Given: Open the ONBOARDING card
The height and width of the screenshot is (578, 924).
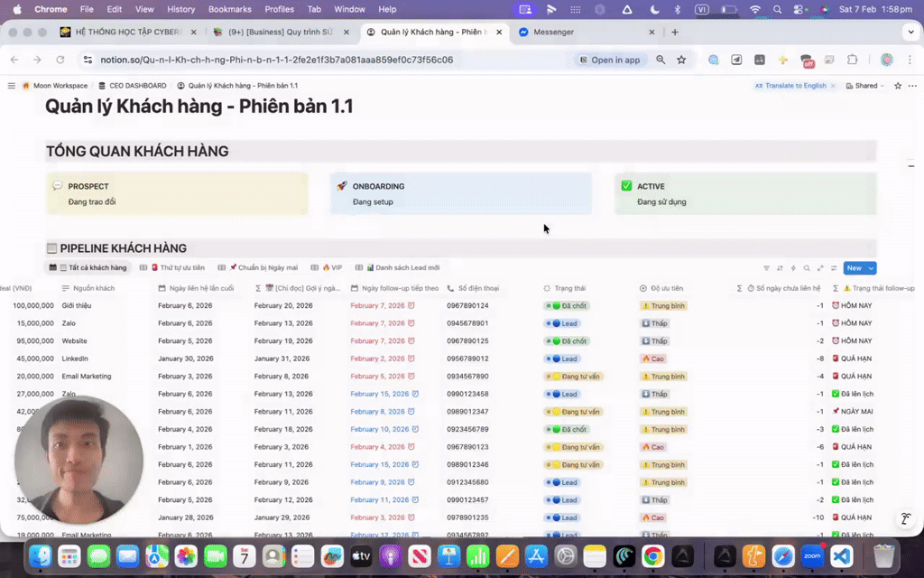Looking at the screenshot, I should [x=461, y=193].
